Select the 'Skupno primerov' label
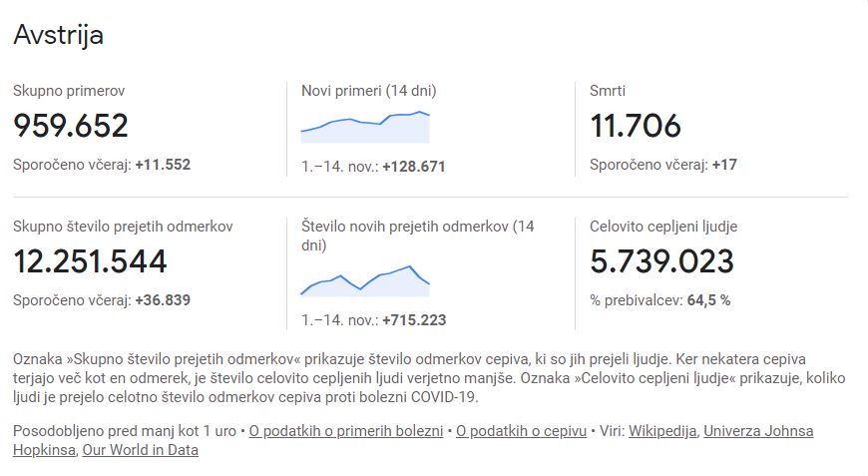 (69, 91)
